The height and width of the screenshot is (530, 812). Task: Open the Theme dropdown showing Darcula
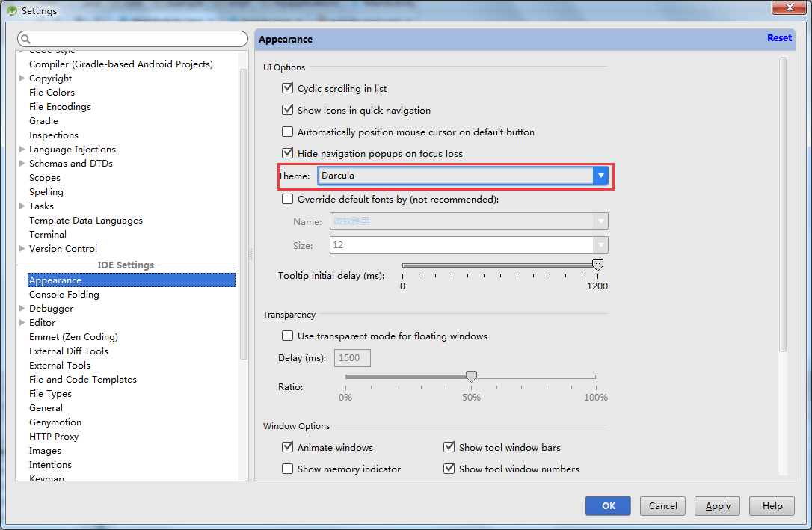(463, 176)
